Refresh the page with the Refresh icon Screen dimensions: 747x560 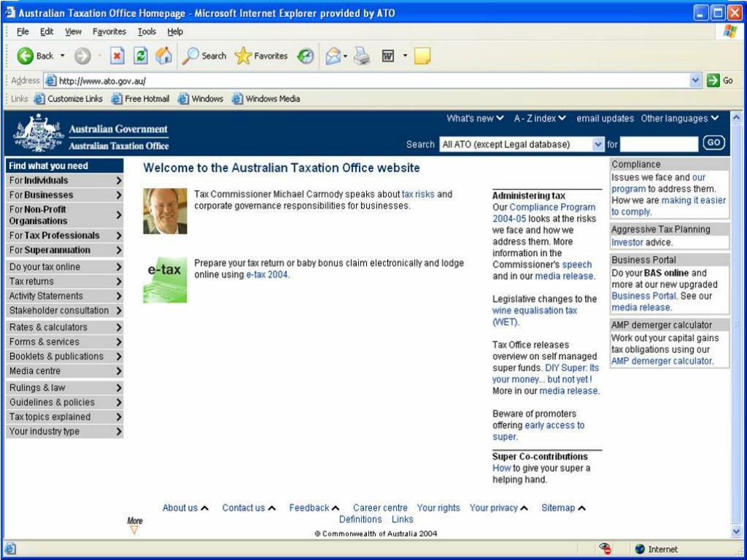coord(140,55)
